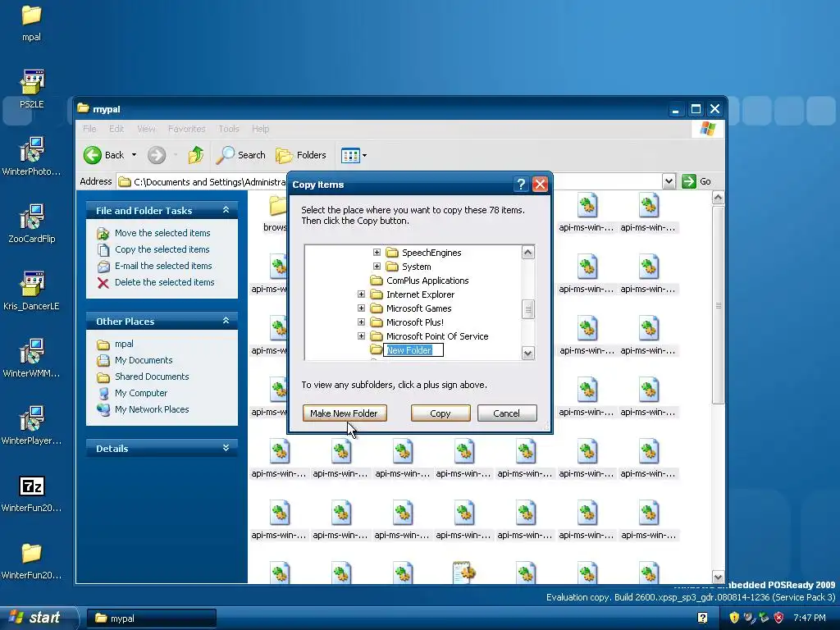The image size is (840, 630).
Task: Open the Tools menu
Action: pyautogui.click(x=228, y=129)
